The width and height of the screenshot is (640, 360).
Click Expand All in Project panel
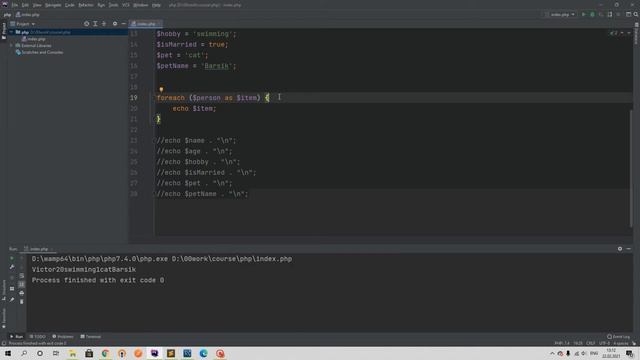point(95,24)
